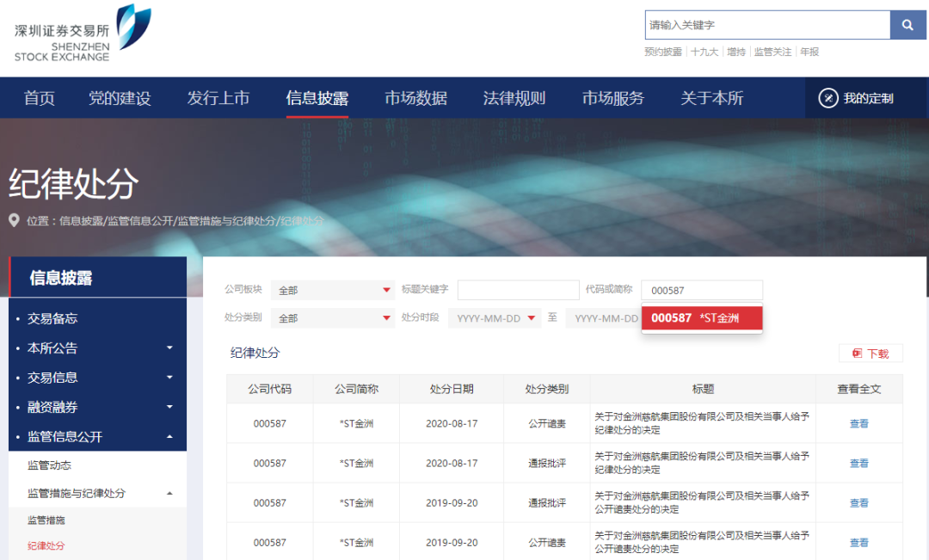Open the 公司板块 dropdown
This screenshot has height=560, width=929.
333,291
